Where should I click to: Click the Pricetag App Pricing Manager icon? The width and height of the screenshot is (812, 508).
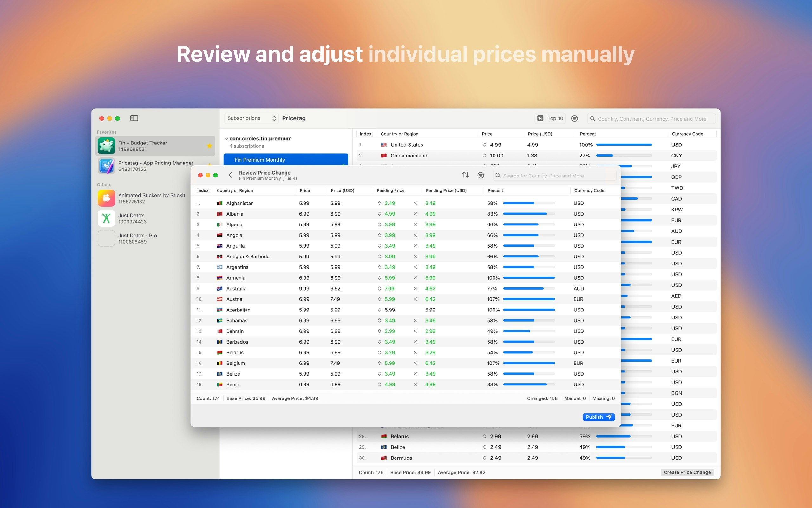(x=106, y=166)
